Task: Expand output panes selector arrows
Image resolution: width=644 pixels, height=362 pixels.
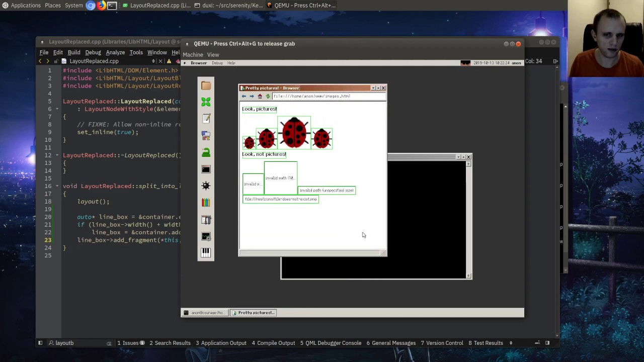Action: click(x=511, y=343)
